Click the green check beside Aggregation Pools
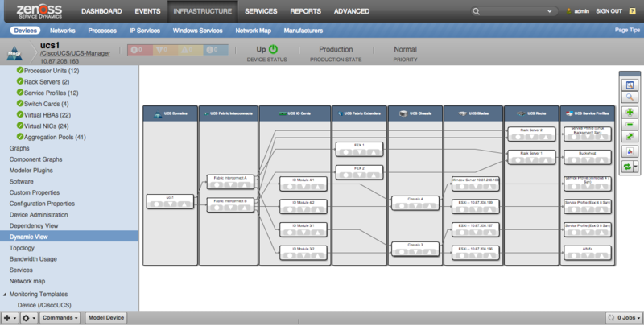This screenshot has height=326, width=644. 19,137
